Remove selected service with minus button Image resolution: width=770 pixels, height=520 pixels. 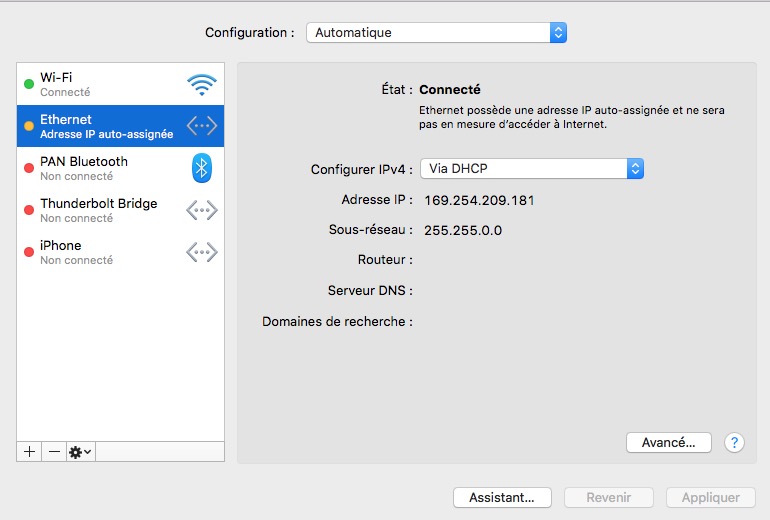(55, 451)
